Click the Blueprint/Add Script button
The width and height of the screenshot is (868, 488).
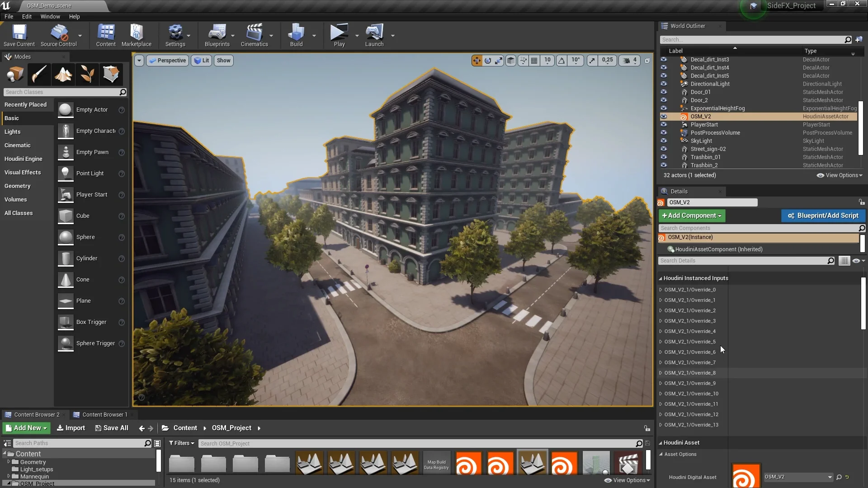coord(823,216)
